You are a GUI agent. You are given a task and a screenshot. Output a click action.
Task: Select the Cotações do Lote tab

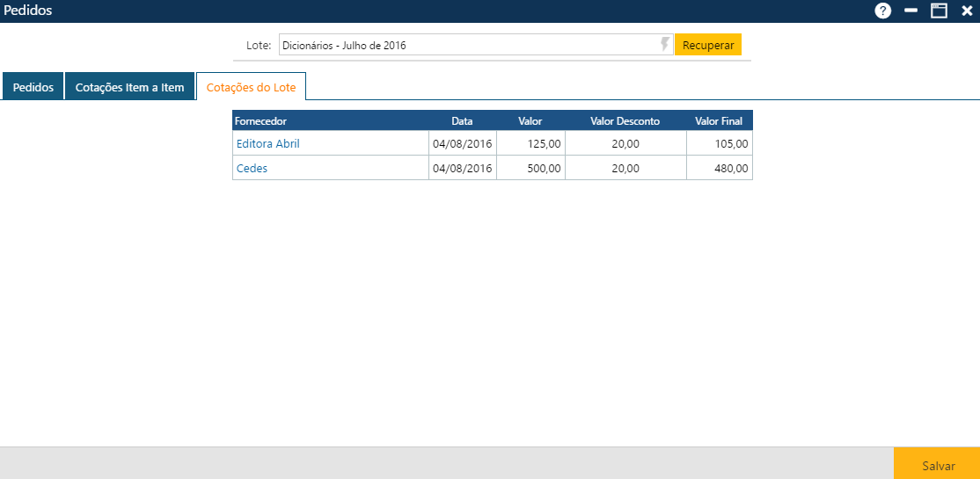[x=251, y=87]
